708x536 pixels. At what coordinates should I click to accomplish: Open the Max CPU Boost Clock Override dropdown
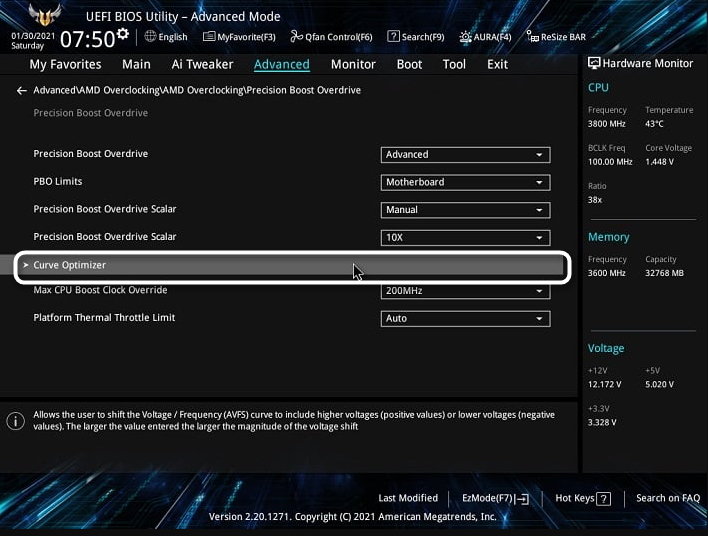pos(466,291)
